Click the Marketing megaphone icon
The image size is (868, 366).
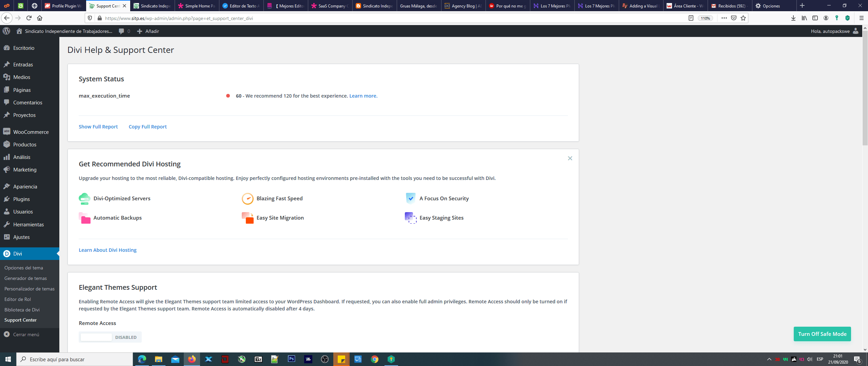(x=6, y=169)
